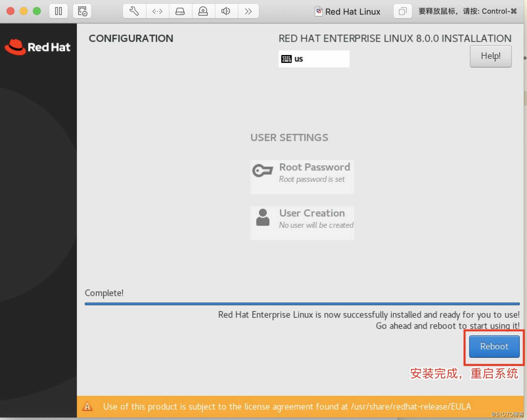Open Root Password settings
This screenshot has height=420, width=527.
(302, 177)
